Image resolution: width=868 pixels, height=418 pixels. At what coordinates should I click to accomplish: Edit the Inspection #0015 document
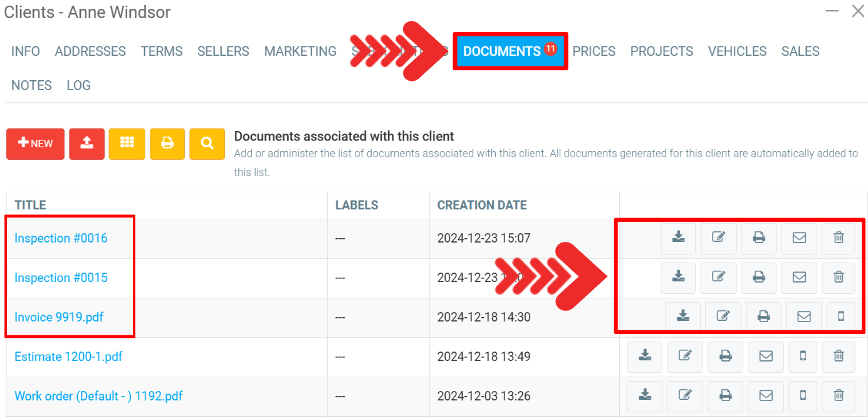(x=718, y=277)
